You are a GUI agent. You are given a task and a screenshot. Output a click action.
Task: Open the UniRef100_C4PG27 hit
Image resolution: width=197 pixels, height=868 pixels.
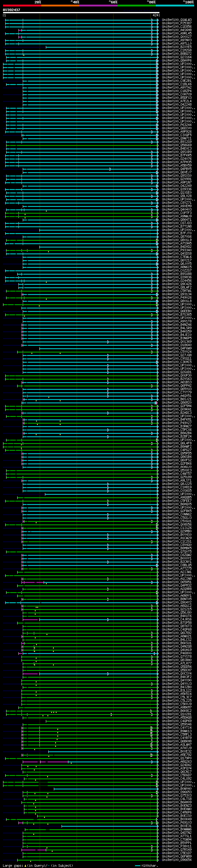tap(176, 450)
